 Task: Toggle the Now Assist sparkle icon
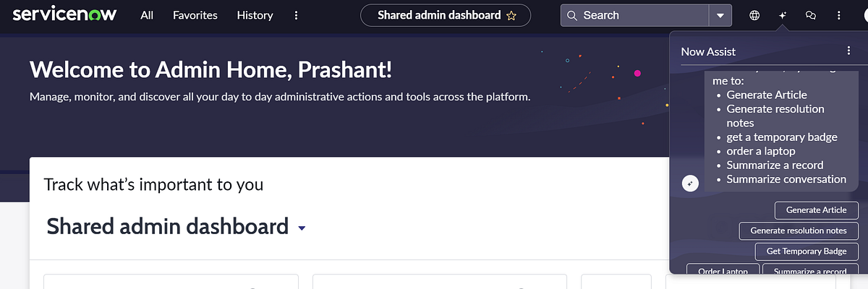[x=783, y=15]
